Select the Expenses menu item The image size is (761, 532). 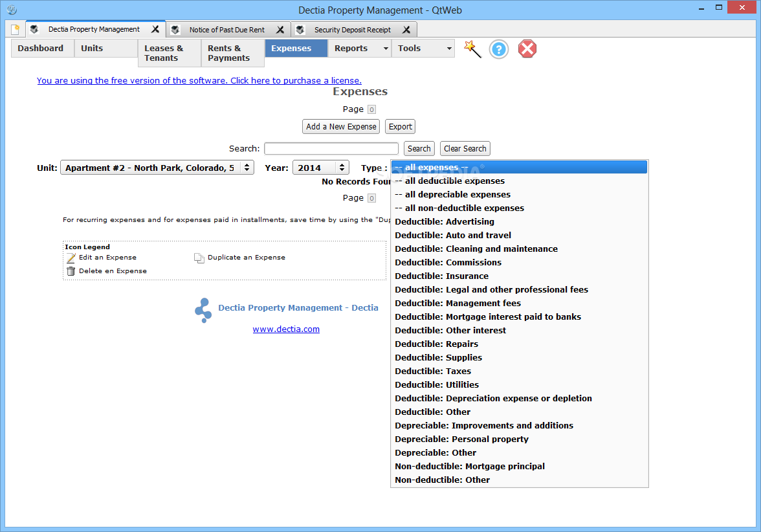(x=296, y=48)
